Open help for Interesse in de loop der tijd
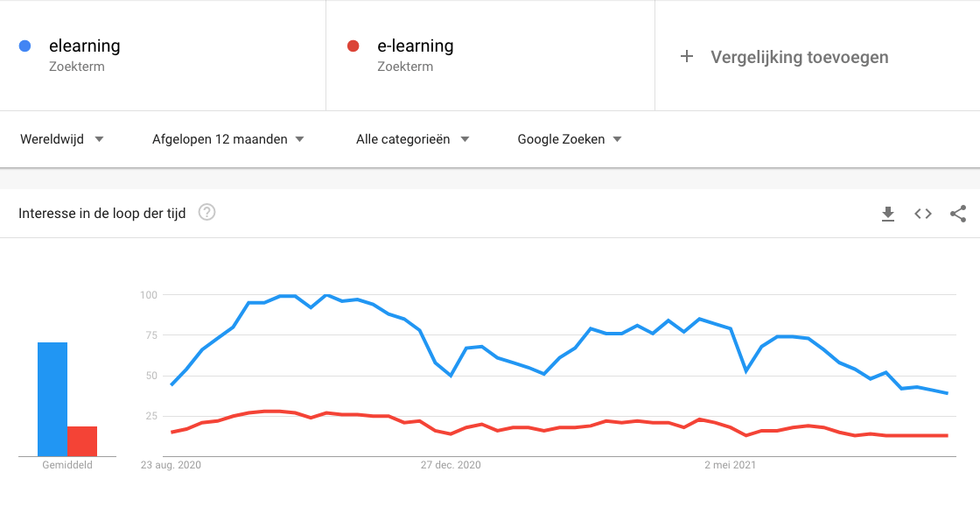Screen dimensions: 980x528 tap(206, 213)
